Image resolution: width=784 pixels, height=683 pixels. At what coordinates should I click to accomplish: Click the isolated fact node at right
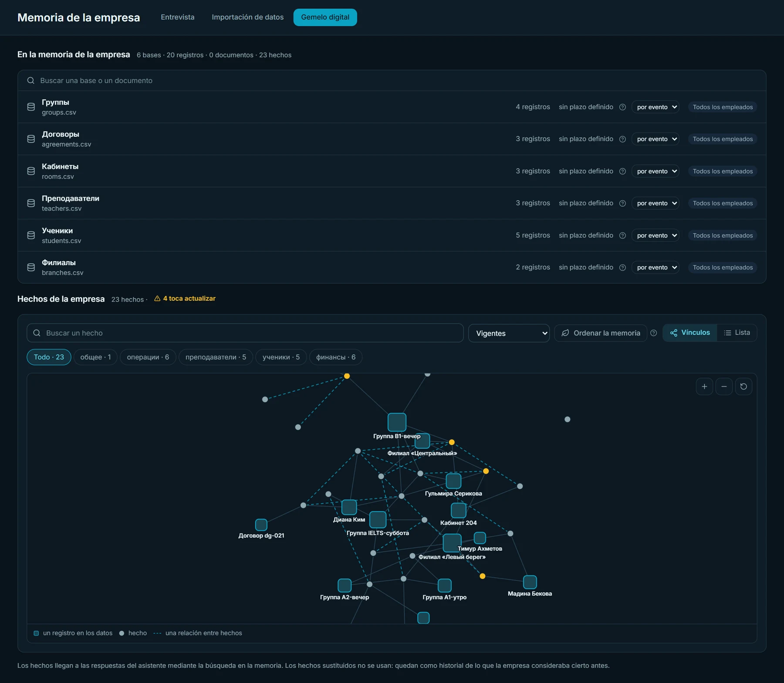pos(567,419)
